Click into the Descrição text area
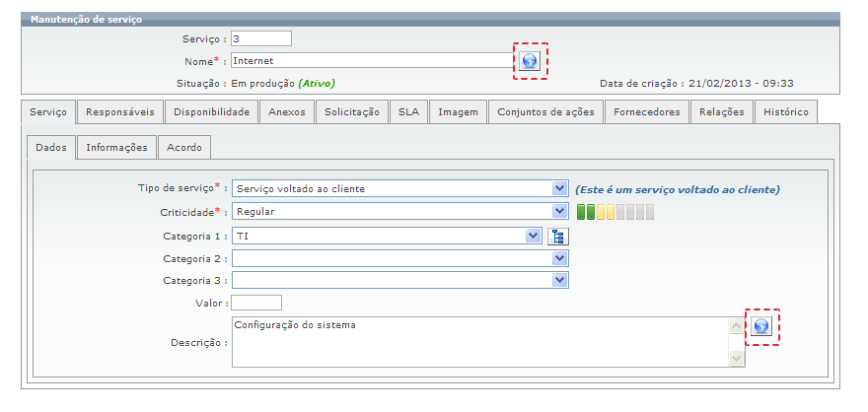This screenshot has height=412, width=868. [481, 342]
